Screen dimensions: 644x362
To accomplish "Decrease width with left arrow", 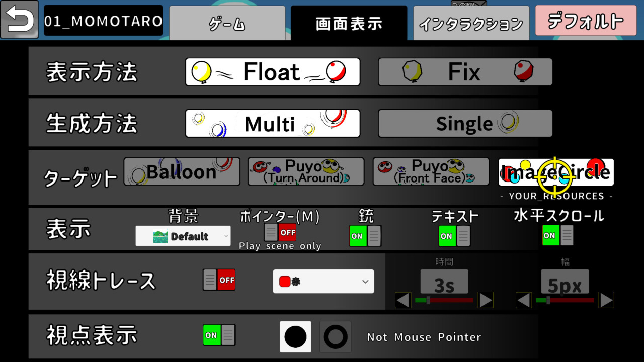I will (524, 300).
